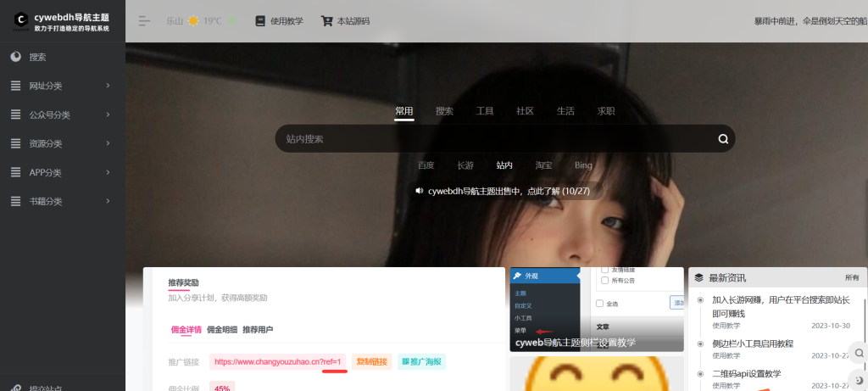The image size is (868, 391).
Task: Expand the 网址分类 chevron
Action: point(108,86)
